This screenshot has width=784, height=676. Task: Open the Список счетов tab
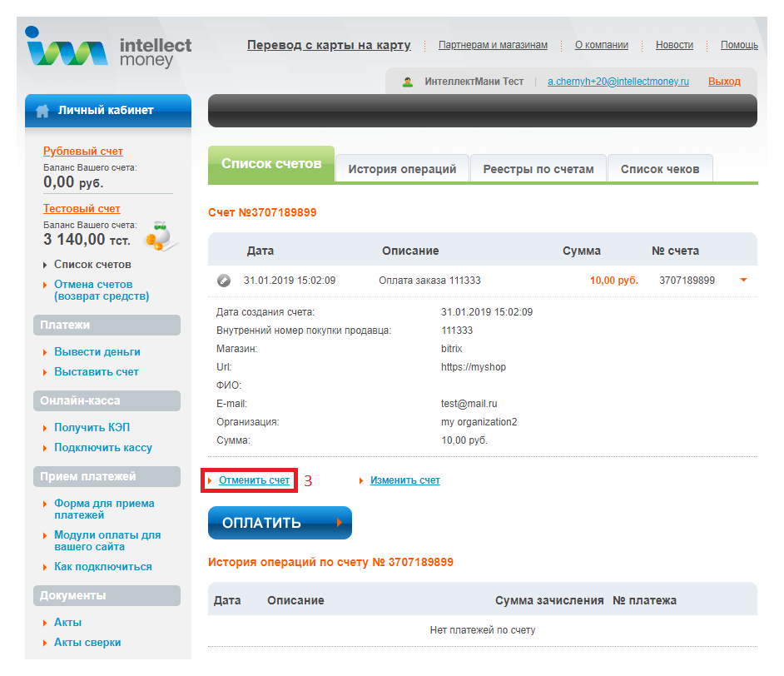pos(271,164)
